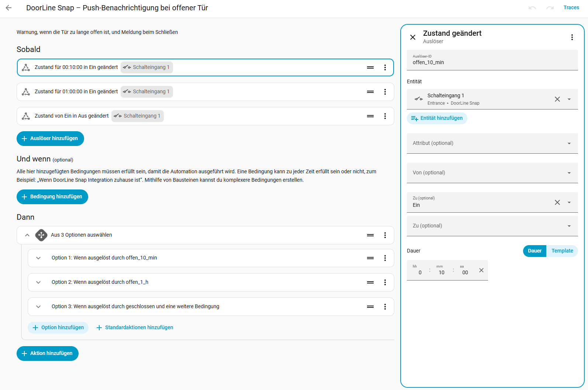Open menu for 01:00:00 trigger row
Image resolution: width=588 pixels, height=390 pixels.
click(x=385, y=92)
